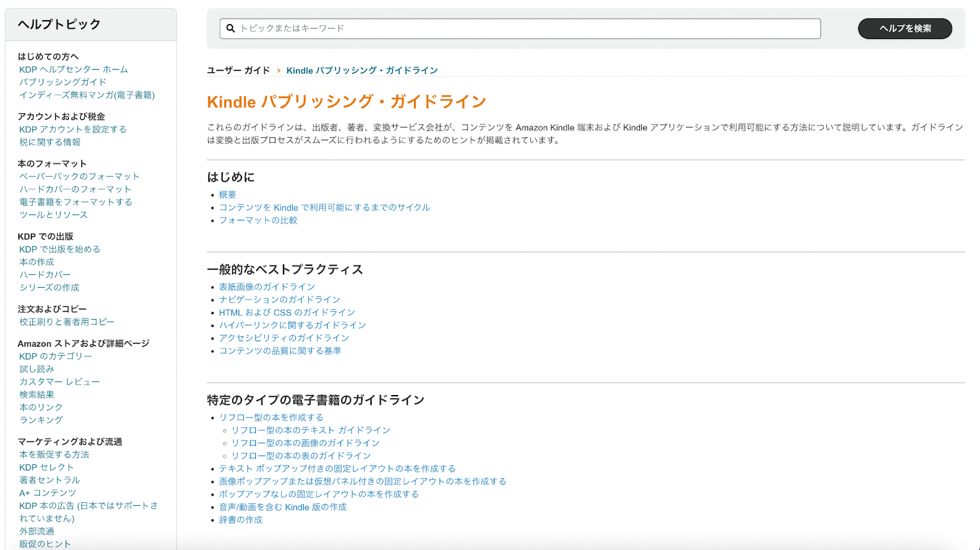This screenshot has width=980, height=550.
Task: Click the search magnifier icon
Action: click(x=230, y=28)
